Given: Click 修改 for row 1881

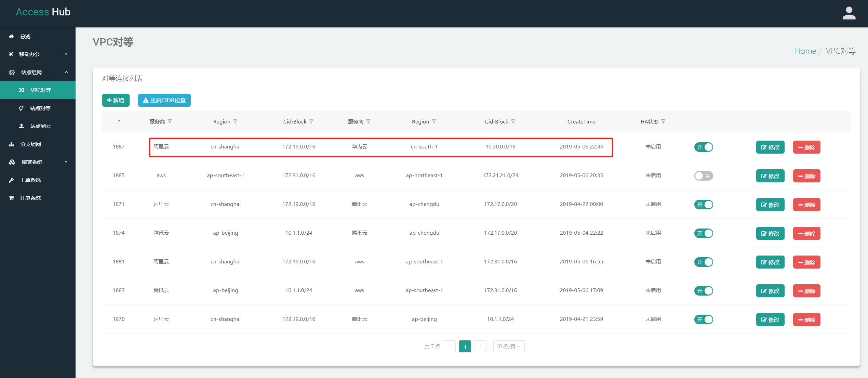Looking at the screenshot, I should [770, 262].
